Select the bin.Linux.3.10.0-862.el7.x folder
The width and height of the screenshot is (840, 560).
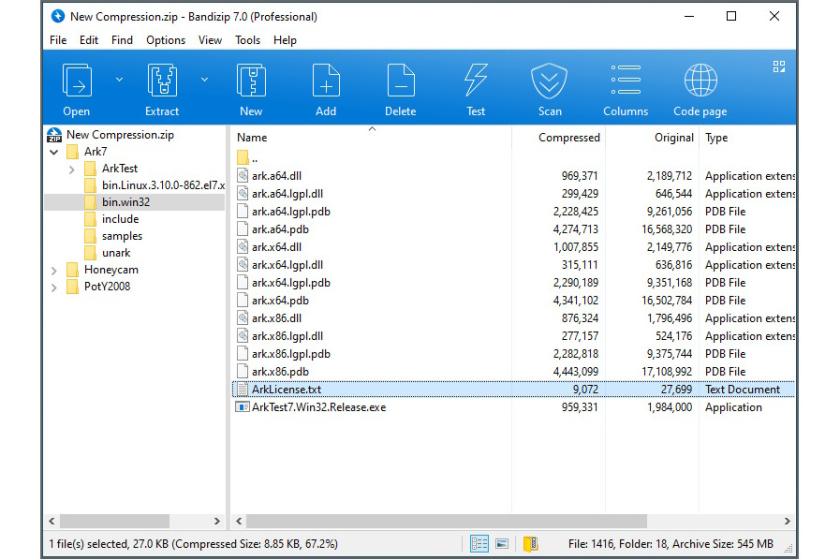click(163, 185)
